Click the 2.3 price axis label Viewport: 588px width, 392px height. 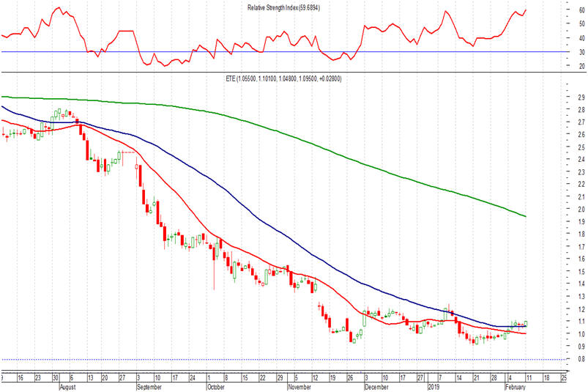tap(581, 171)
